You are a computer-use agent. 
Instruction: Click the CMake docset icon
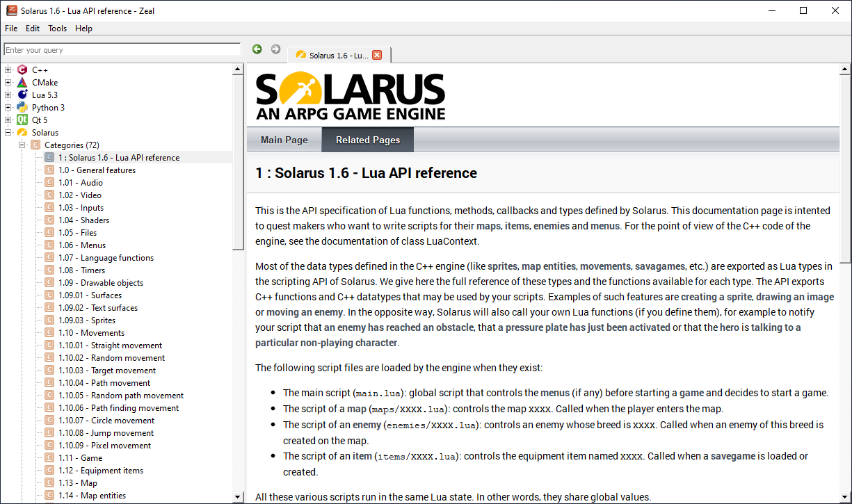[22, 82]
